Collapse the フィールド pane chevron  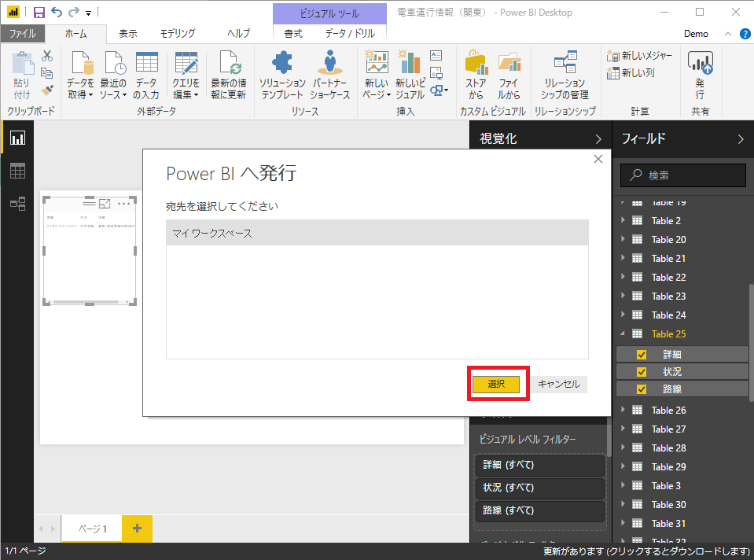coord(741,139)
